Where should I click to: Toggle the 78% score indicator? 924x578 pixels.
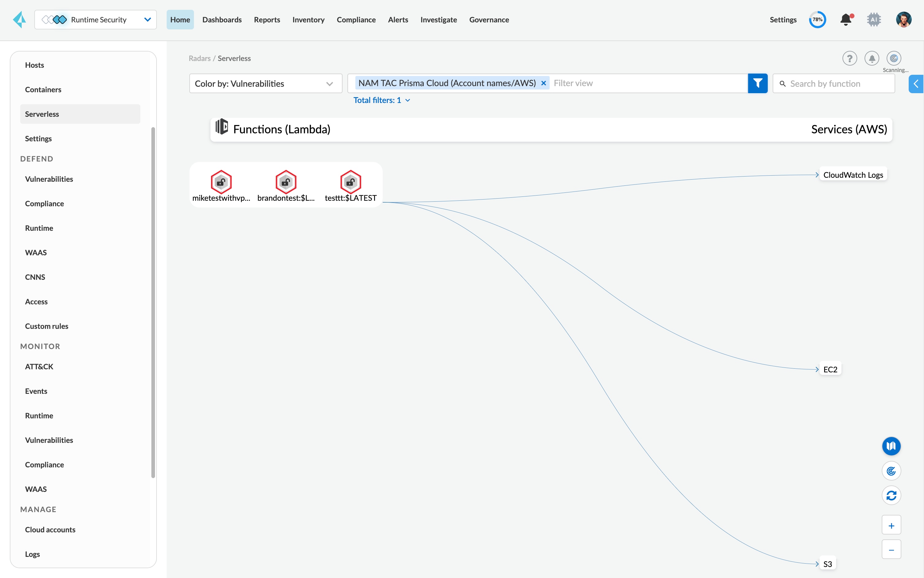[817, 20]
